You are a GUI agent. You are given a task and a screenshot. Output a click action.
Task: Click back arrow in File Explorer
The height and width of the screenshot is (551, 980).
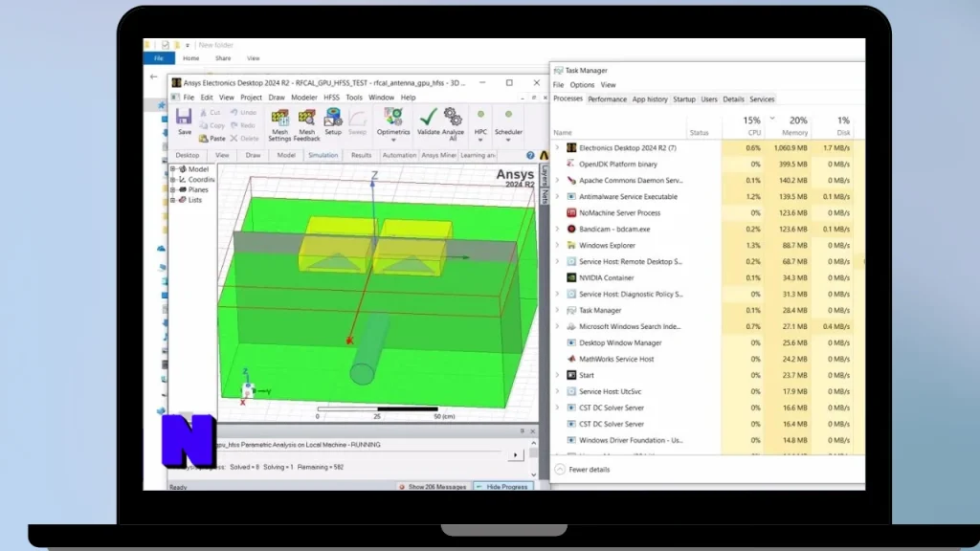(154, 77)
